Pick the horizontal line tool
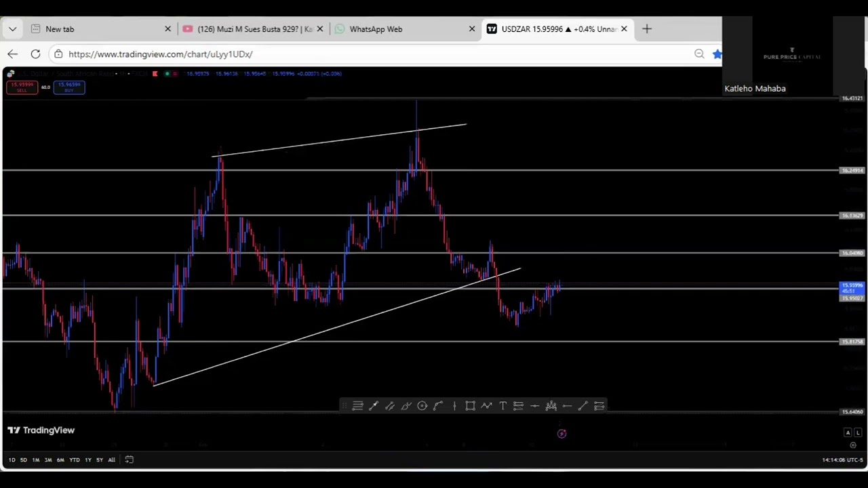The height and width of the screenshot is (488, 868). [x=534, y=406]
